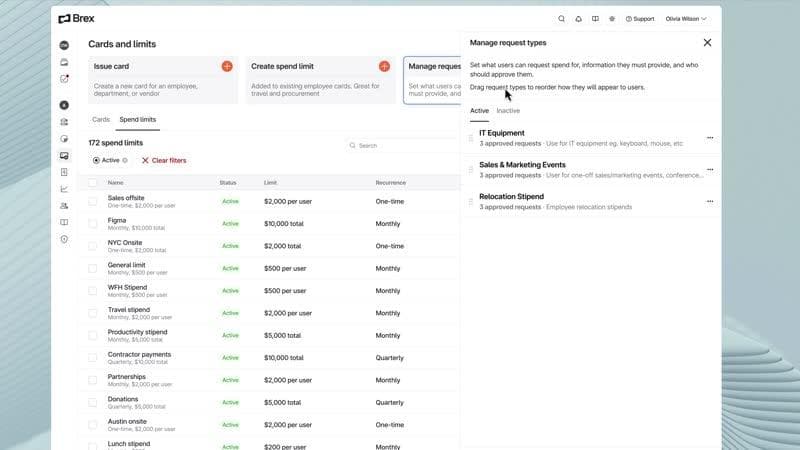Click the orange plus on Issue card

(227, 66)
